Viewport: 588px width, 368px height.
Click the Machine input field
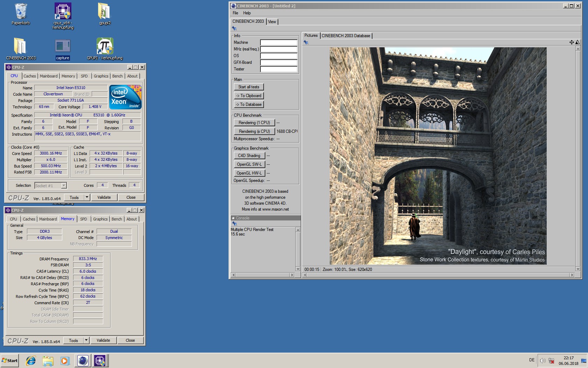pyautogui.click(x=279, y=42)
